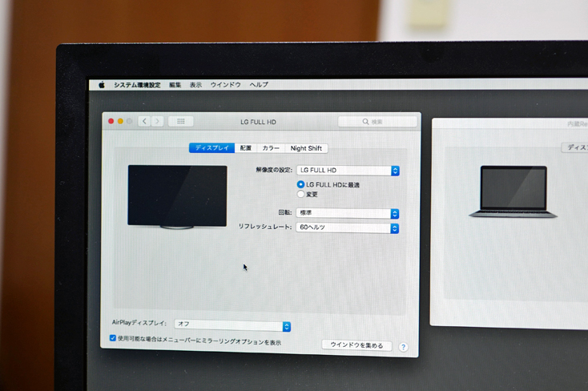The image size is (588, 391).
Task: Open the 回転 dropdown
Action: (x=347, y=213)
